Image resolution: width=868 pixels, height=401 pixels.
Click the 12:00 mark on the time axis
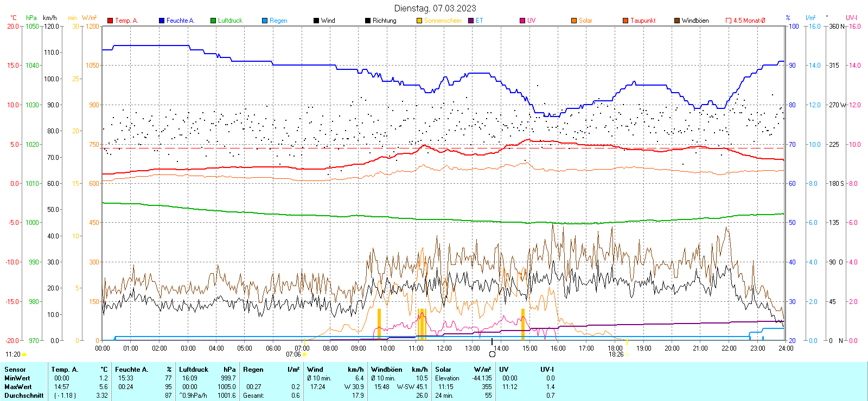tap(444, 348)
